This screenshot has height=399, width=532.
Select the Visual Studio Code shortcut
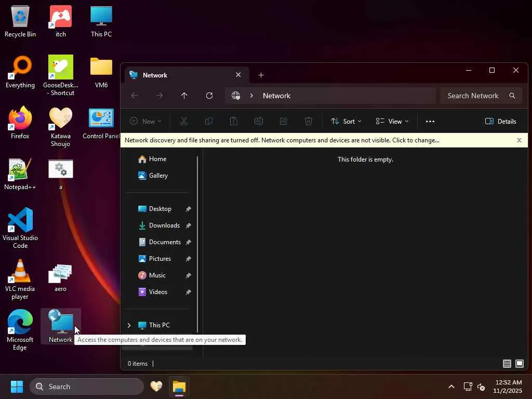coord(20,228)
